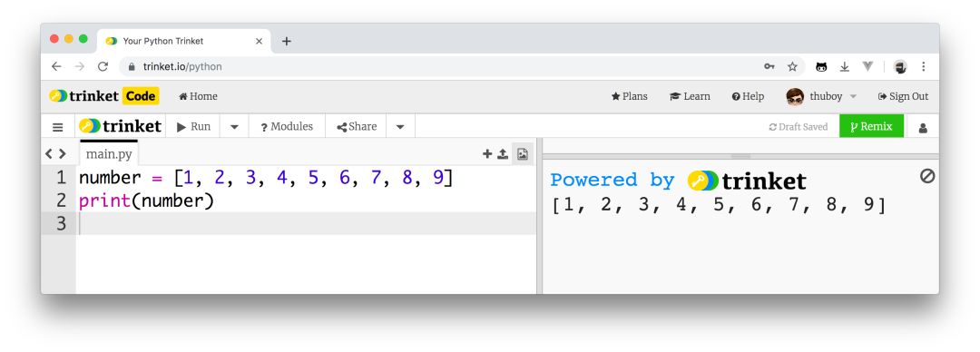980x352 pixels.
Task: Open the image library icon
Action: pos(523,154)
